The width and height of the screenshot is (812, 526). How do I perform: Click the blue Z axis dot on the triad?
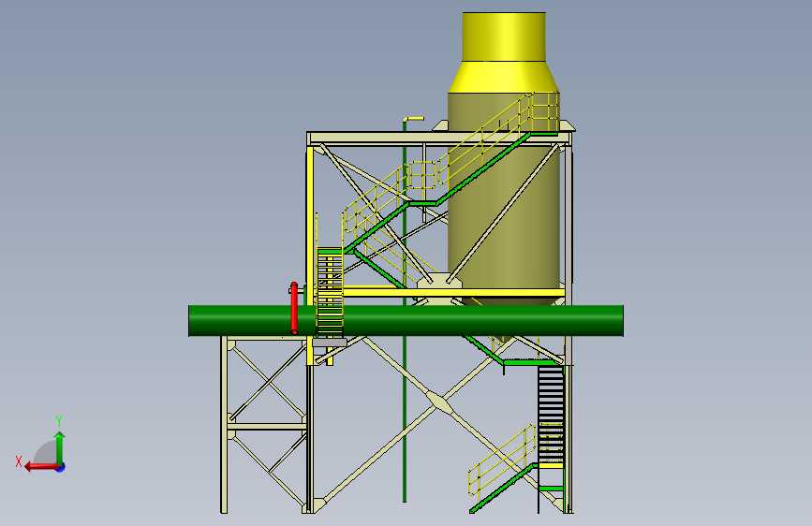point(61,467)
